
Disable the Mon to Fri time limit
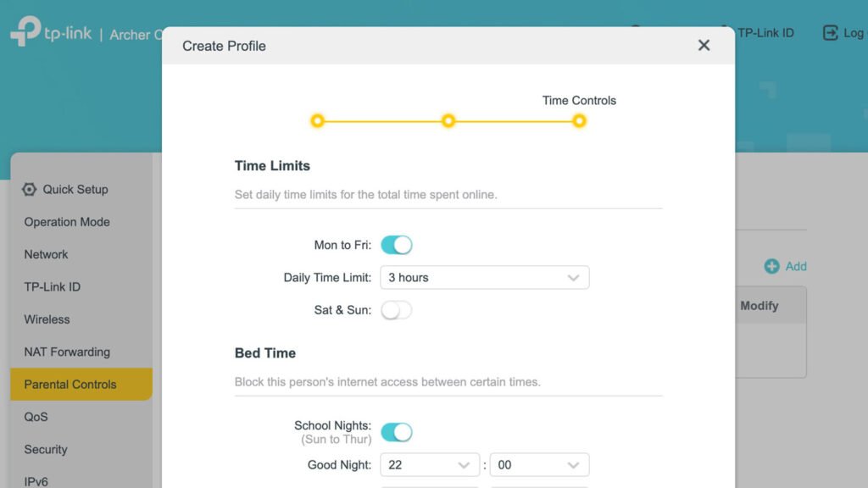pyautogui.click(x=397, y=244)
